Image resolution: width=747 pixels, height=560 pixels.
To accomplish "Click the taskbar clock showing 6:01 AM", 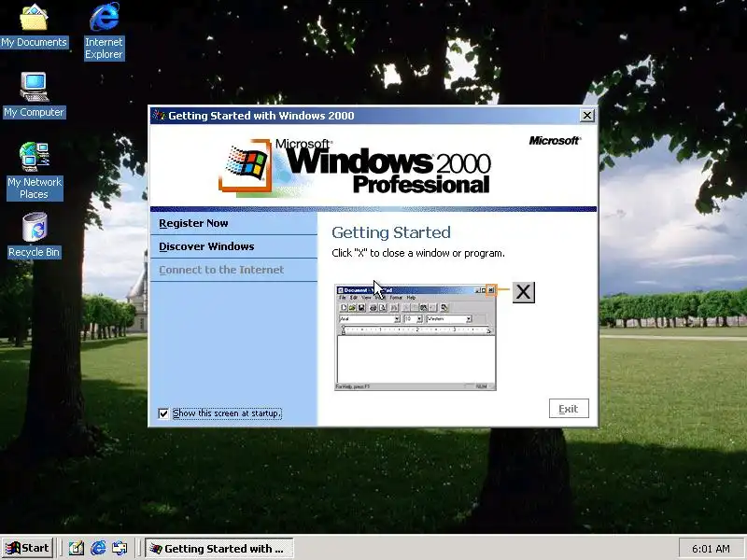I will 711,549.
